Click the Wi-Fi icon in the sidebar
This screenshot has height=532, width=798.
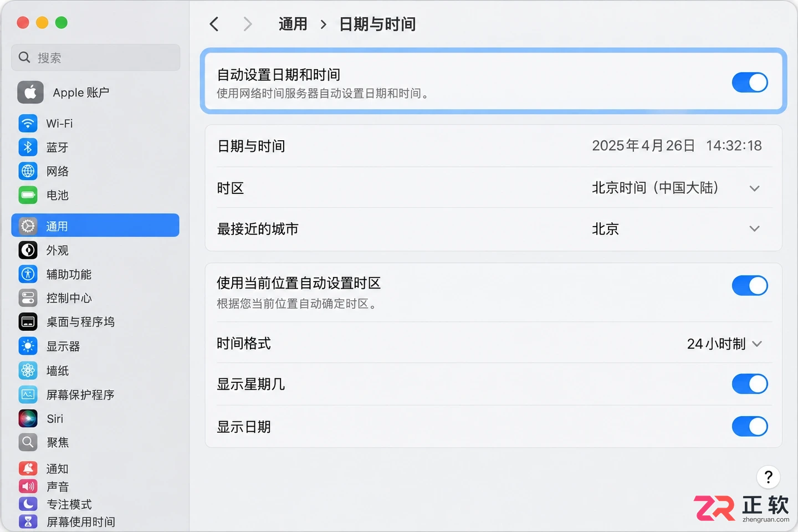coord(28,123)
